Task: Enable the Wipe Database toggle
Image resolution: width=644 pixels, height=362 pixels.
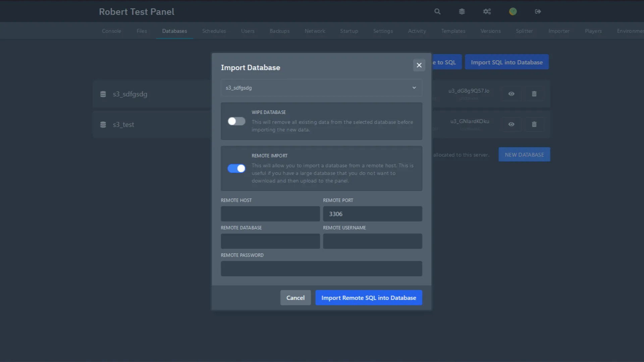Action: [x=236, y=121]
